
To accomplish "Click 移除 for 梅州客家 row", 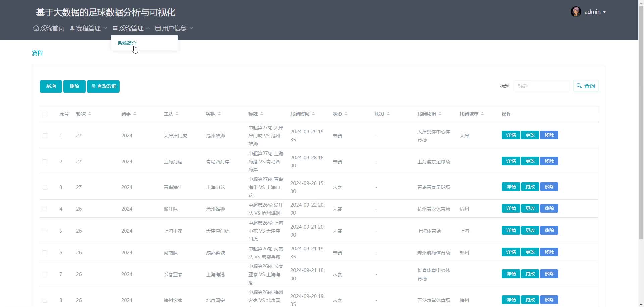I will (549, 300).
